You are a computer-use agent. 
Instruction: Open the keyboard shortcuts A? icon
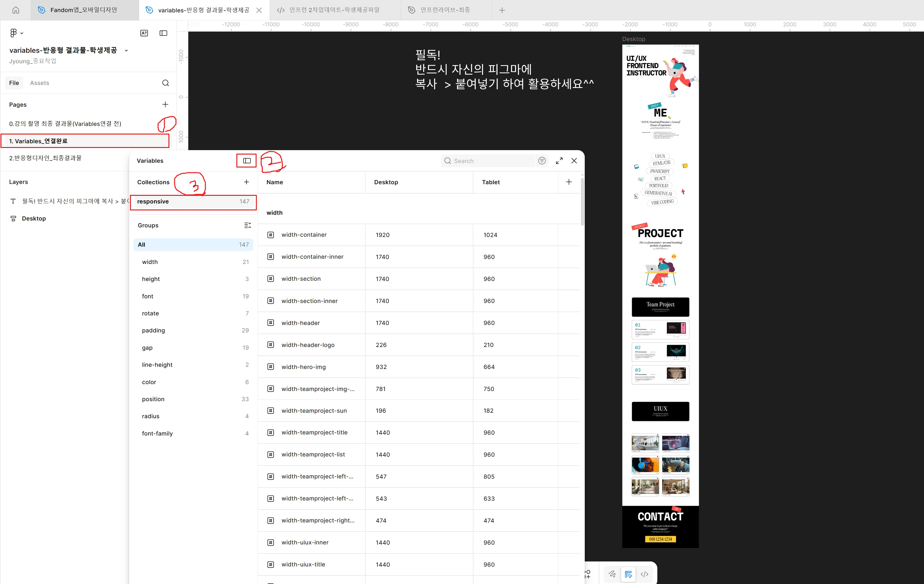(x=144, y=33)
